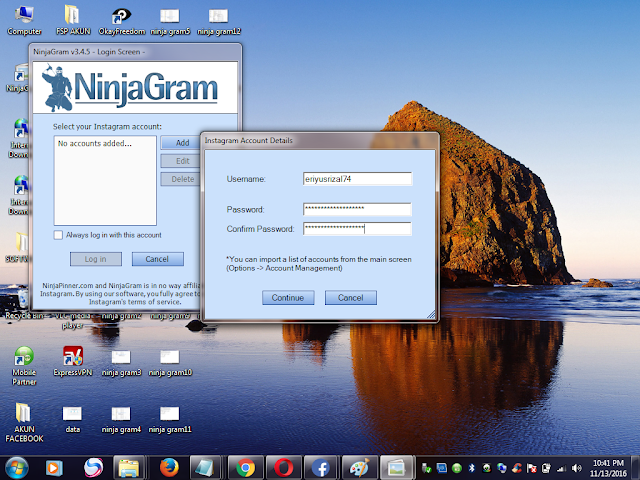Launch Google Chrome from taskbar
This screenshot has width=640, height=480.
tap(245, 468)
